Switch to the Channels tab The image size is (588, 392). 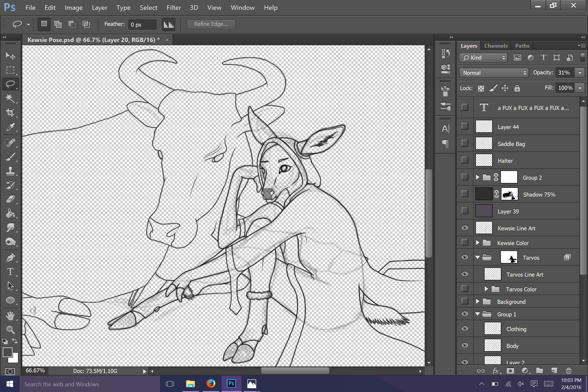[496, 46]
